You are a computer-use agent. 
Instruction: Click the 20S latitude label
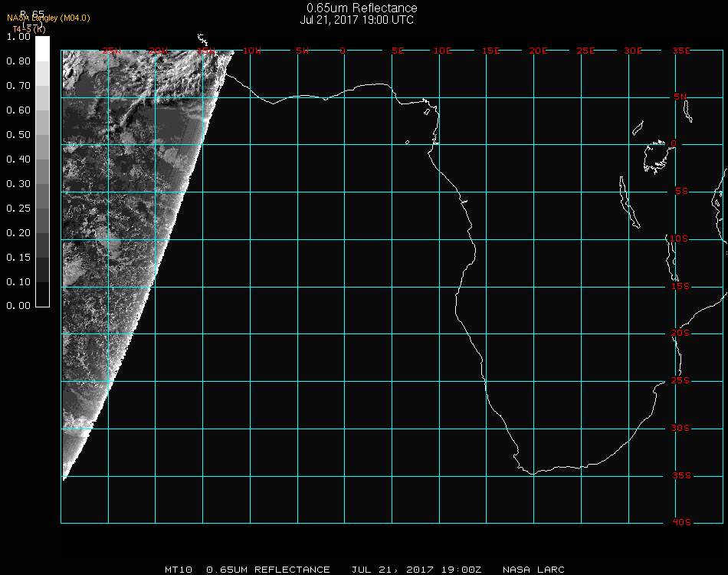pyautogui.click(x=680, y=333)
